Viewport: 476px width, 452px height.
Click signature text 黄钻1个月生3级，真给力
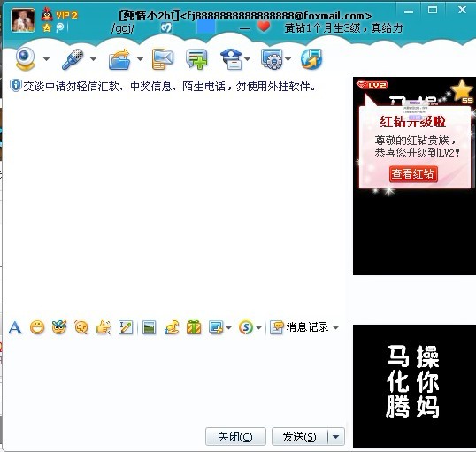point(344,28)
